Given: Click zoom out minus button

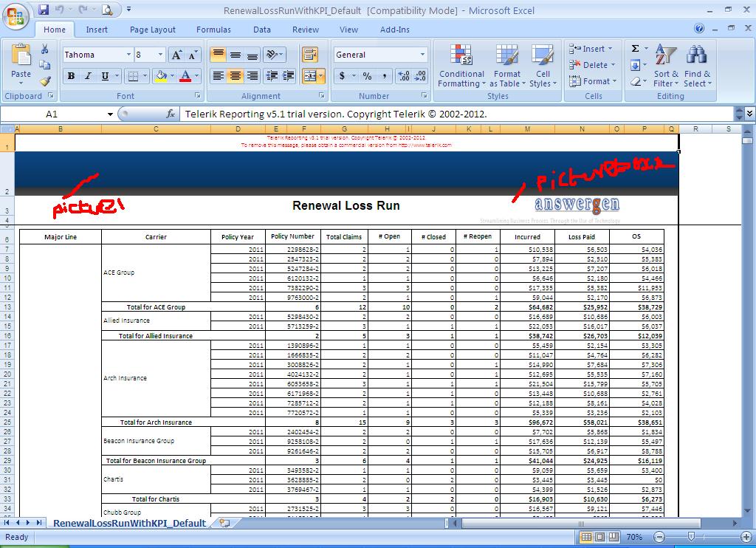Looking at the screenshot, I should click(659, 537).
